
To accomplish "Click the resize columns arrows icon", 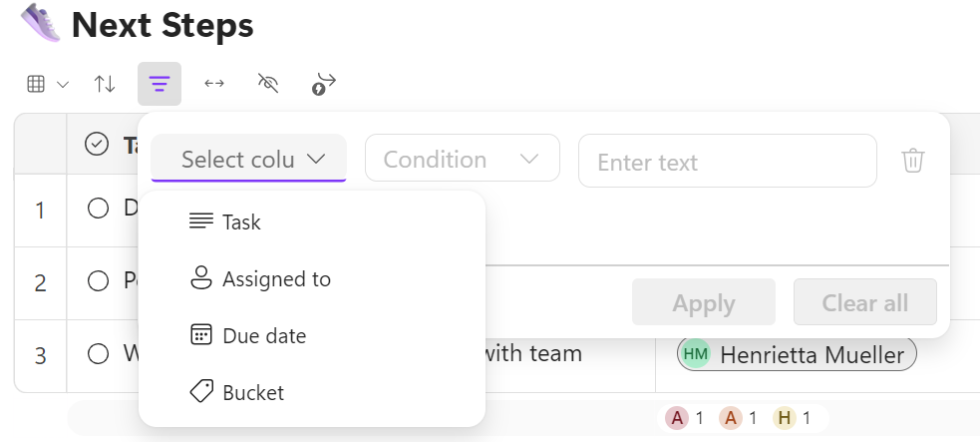I will [214, 85].
